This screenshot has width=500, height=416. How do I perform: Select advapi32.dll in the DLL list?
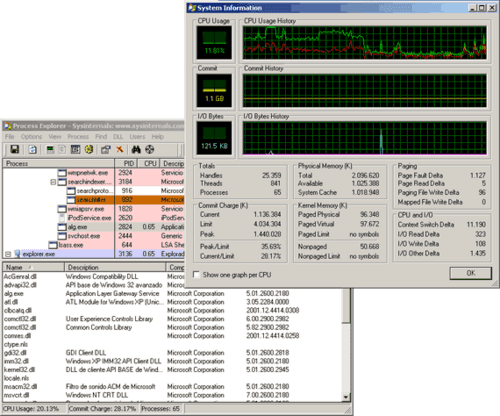(20, 285)
